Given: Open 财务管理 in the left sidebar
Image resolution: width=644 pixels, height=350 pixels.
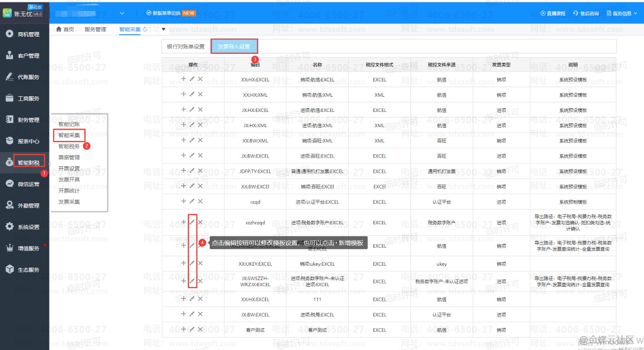Looking at the screenshot, I should point(28,120).
